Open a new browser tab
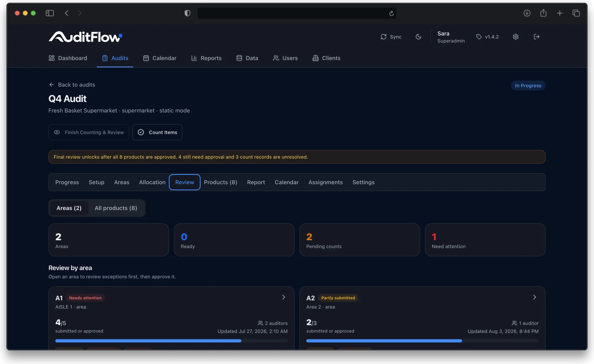594x364 pixels. tap(560, 13)
